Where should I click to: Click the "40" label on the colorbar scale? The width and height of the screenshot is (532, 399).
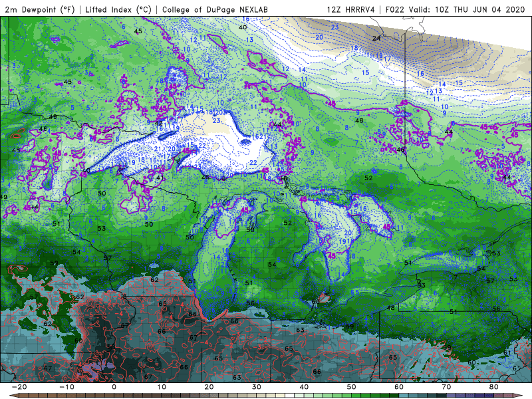pos(304,387)
